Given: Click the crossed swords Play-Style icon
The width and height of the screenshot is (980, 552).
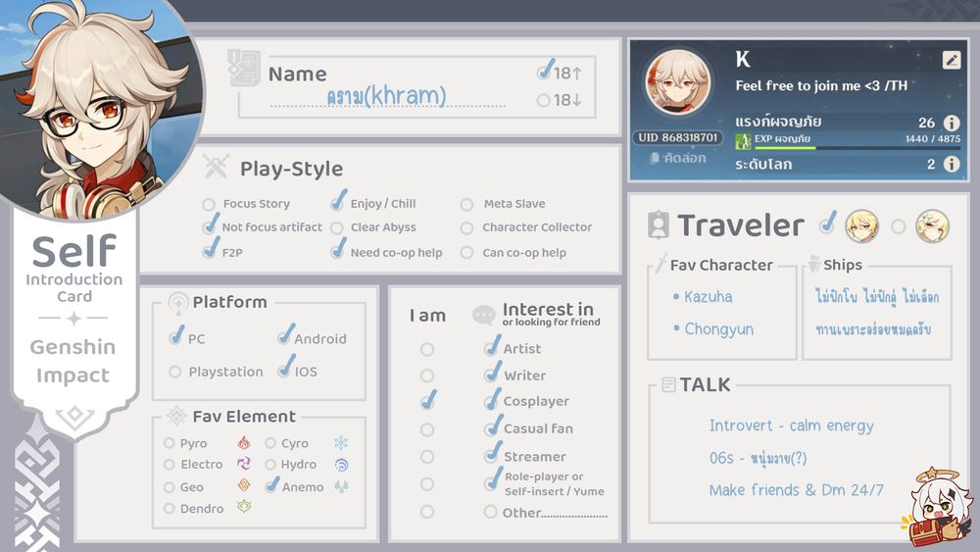Looking at the screenshot, I should [217, 167].
